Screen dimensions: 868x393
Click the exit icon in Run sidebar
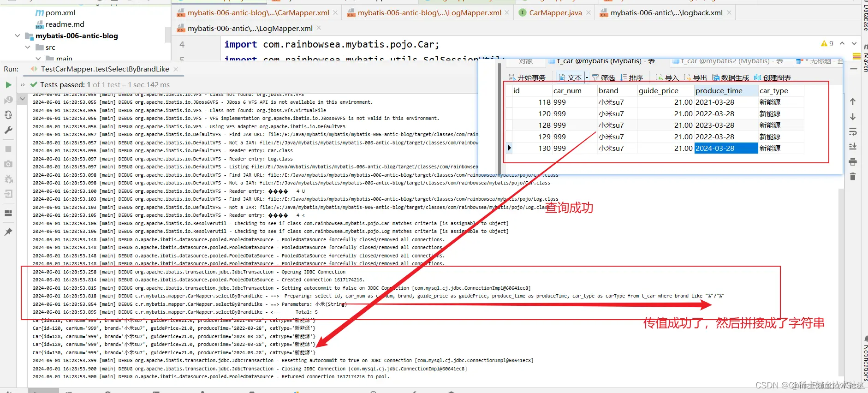tap(8, 194)
